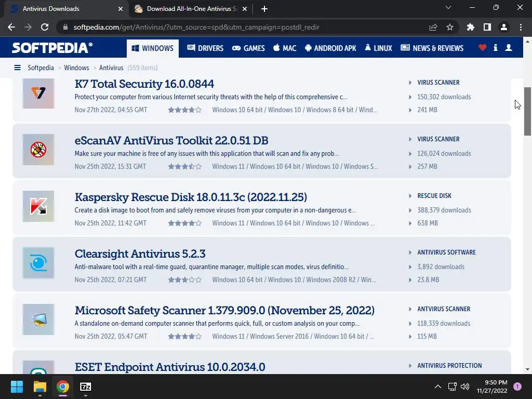Open Clearsight Antivirus 5.2.3 page

(x=140, y=254)
